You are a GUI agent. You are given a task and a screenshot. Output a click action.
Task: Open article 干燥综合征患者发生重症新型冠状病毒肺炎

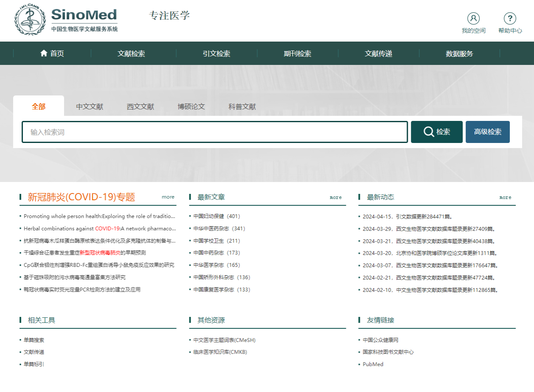tap(85, 253)
